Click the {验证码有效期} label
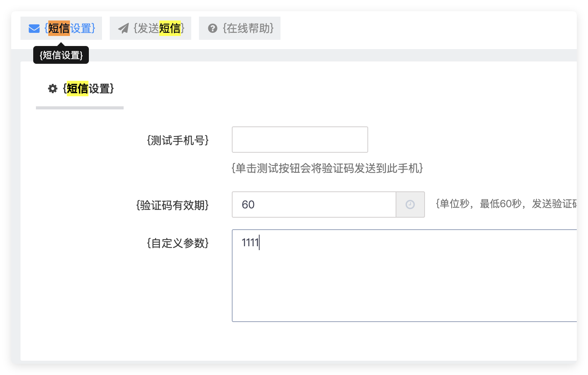This screenshot has width=588, height=375. tap(172, 205)
